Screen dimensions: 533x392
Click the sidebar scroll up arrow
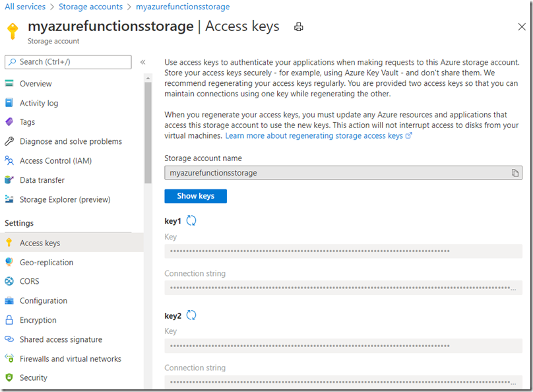[x=148, y=78]
